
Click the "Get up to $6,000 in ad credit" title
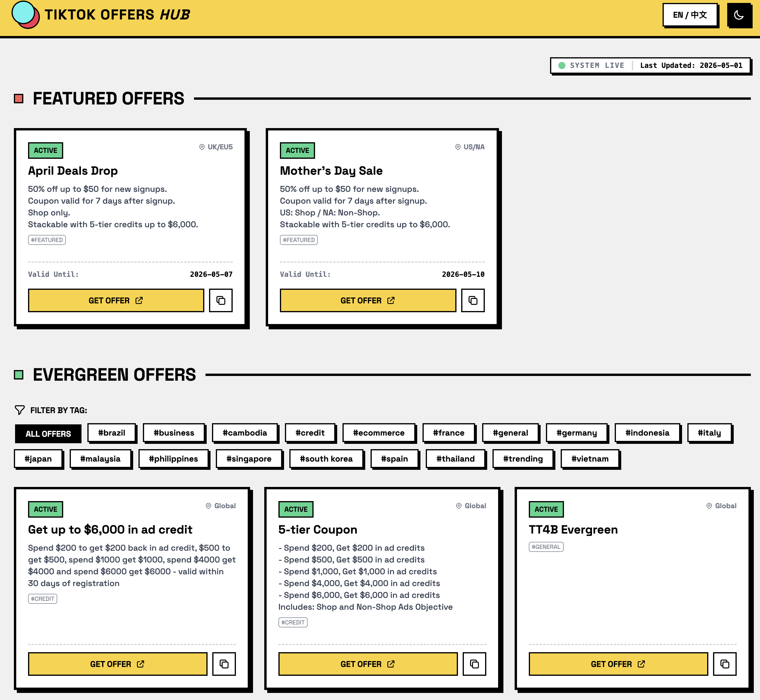[110, 529]
